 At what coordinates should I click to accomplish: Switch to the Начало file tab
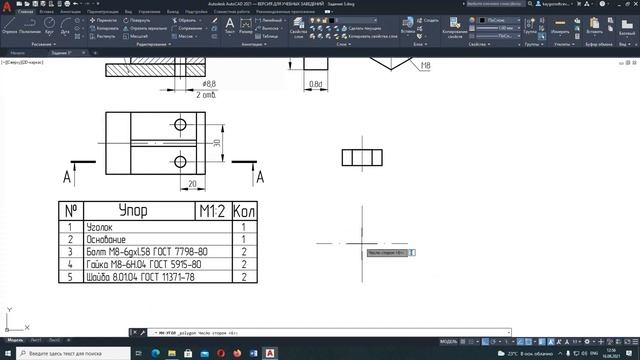click(17, 53)
